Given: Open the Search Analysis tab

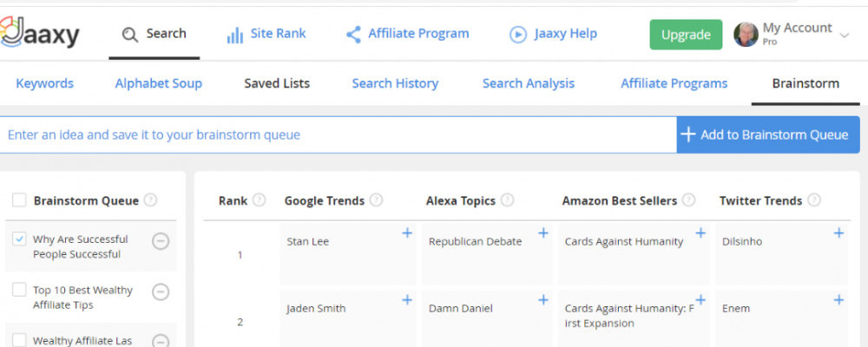Looking at the screenshot, I should 529,83.
